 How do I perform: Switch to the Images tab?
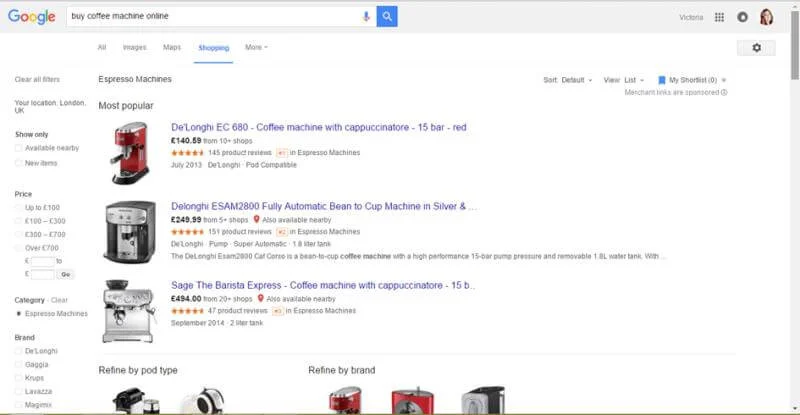(x=135, y=47)
